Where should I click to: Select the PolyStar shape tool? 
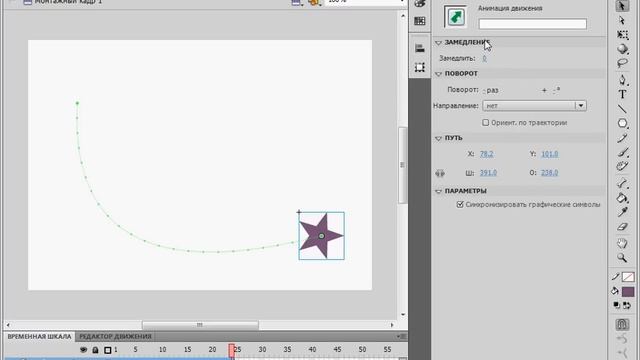click(x=622, y=123)
